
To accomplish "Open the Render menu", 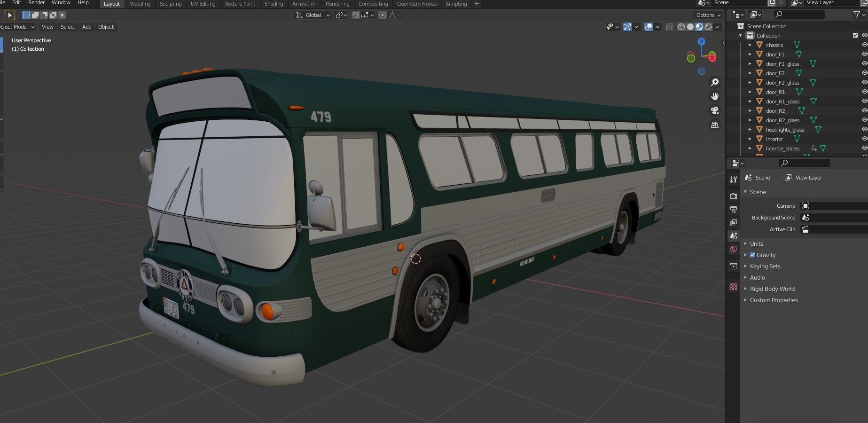I will point(36,3).
